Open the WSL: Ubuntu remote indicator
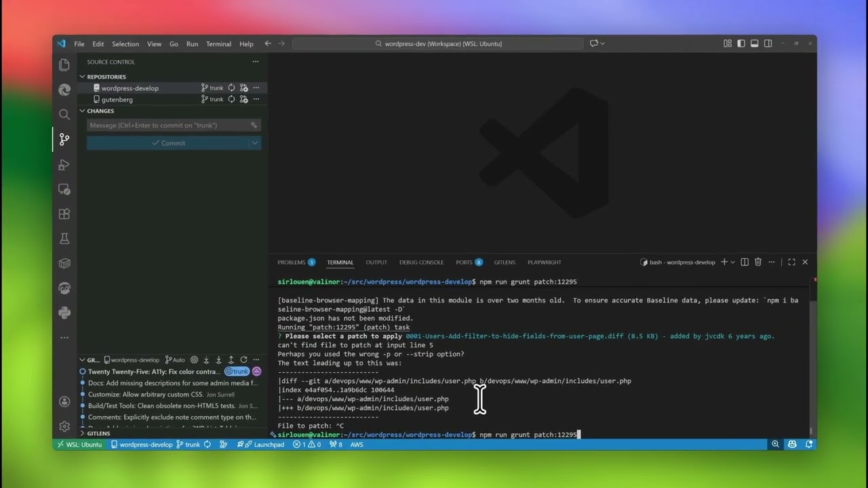Screen dimensions: 868x488 point(80,445)
